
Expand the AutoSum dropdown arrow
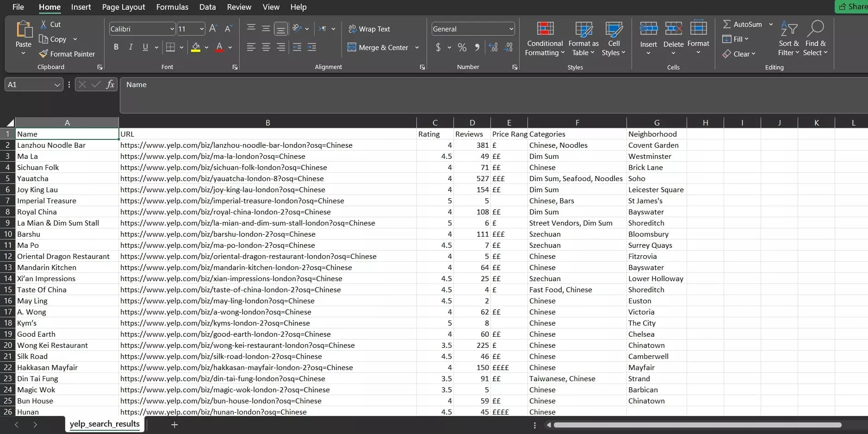pyautogui.click(x=771, y=24)
